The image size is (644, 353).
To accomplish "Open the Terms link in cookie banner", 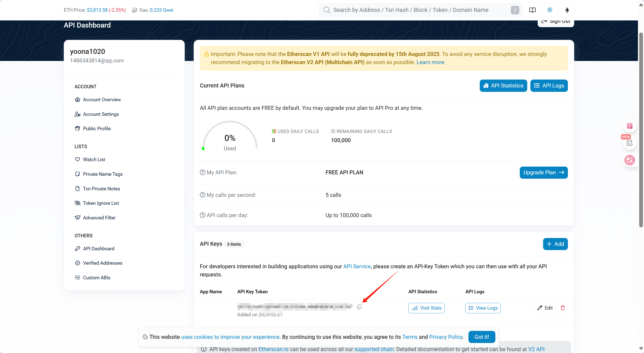I will click(x=409, y=337).
